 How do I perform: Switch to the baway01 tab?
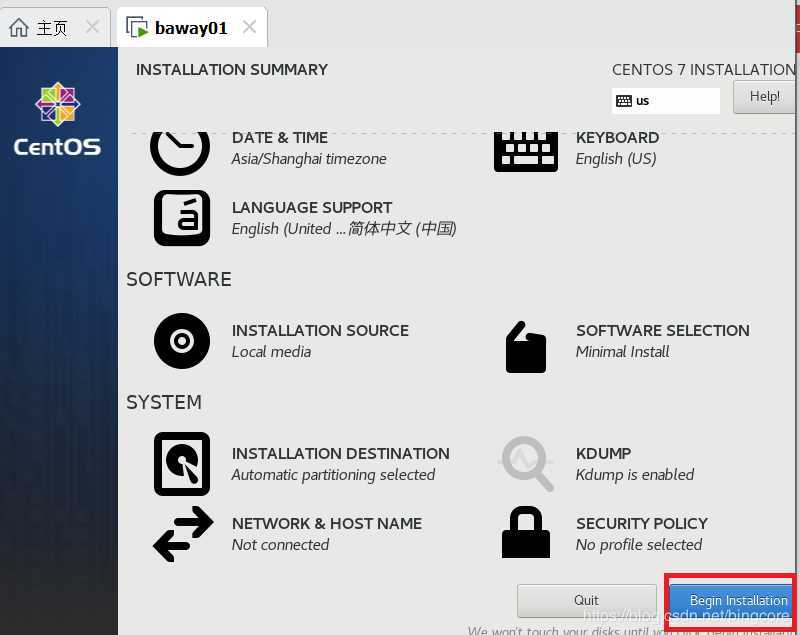tap(192, 28)
